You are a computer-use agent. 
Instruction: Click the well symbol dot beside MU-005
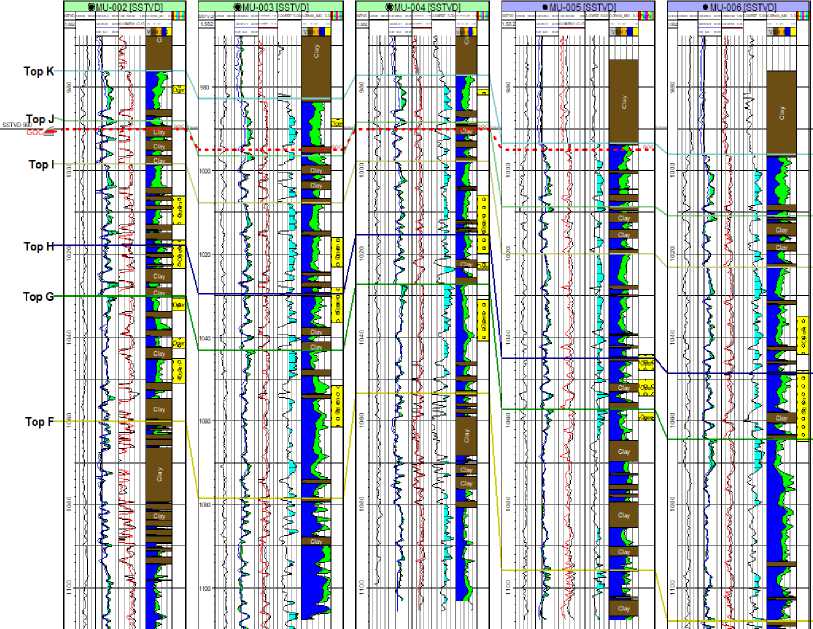click(545, 7)
